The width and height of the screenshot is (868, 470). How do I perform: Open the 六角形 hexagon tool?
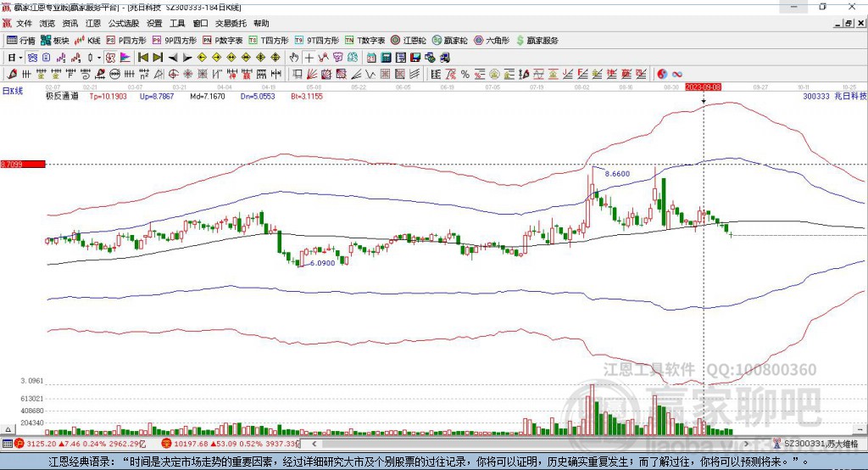(492, 41)
